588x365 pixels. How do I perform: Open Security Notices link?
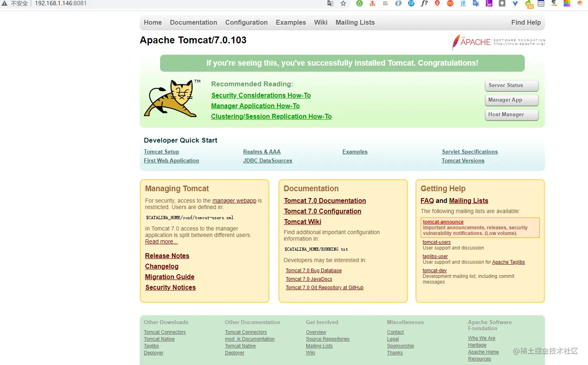tap(170, 288)
